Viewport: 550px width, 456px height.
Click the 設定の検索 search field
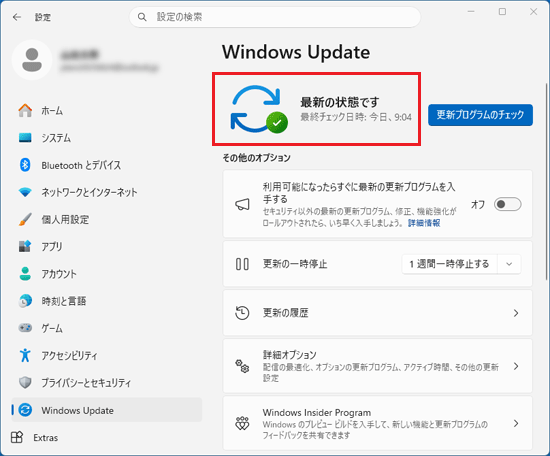(275, 17)
